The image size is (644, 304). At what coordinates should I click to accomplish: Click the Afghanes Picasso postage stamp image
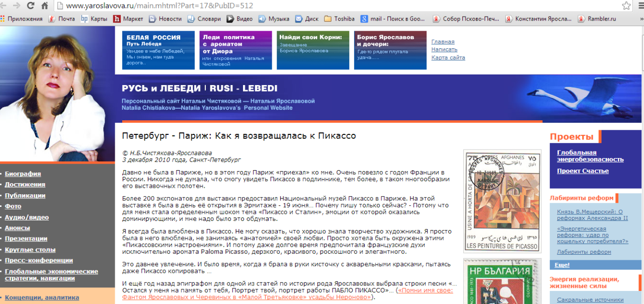pyautogui.click(x=502, y=201)
